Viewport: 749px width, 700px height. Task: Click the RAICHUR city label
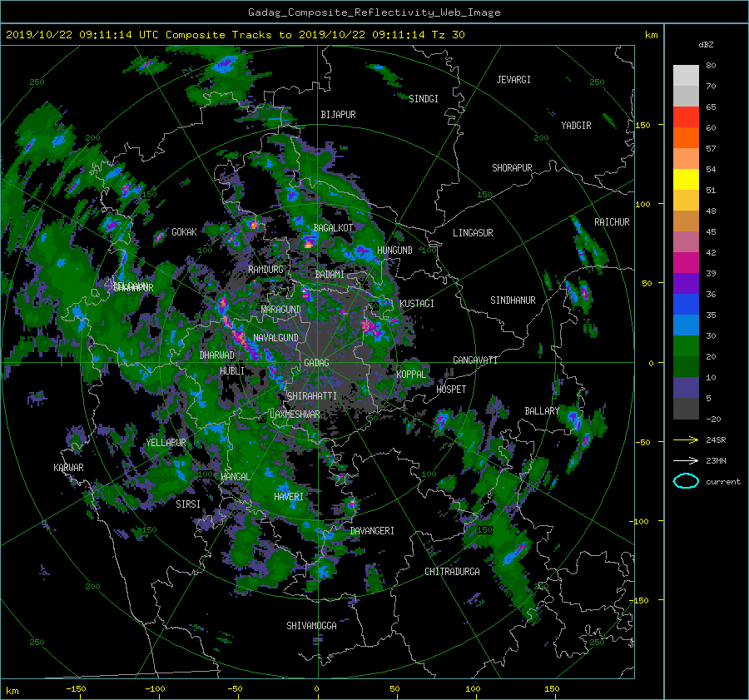(612, 222)
